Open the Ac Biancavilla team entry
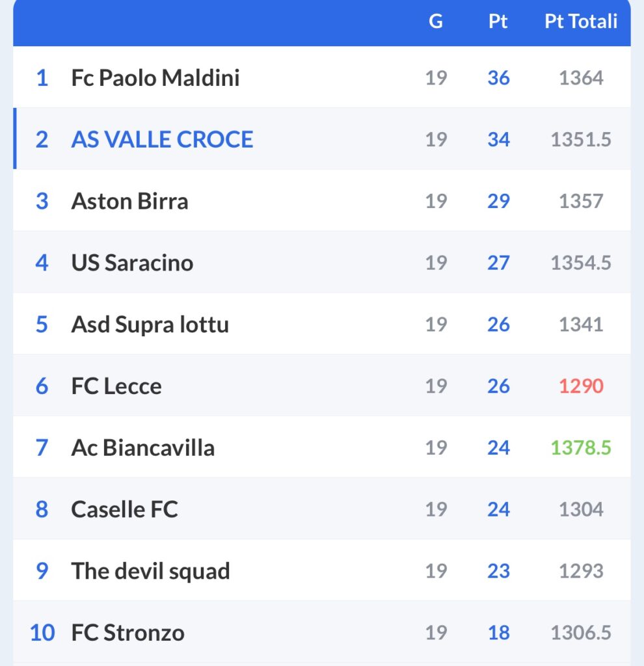Image resolution: width=644 pixels, height=666 pixels. pos(142,447)
